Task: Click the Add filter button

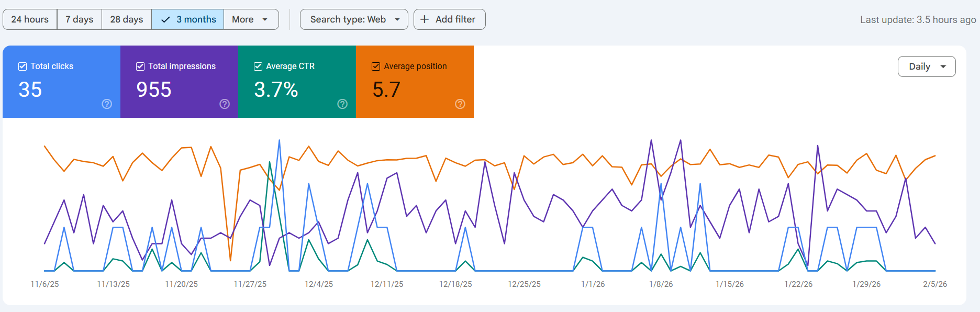Action: click(x=449, y=19)
